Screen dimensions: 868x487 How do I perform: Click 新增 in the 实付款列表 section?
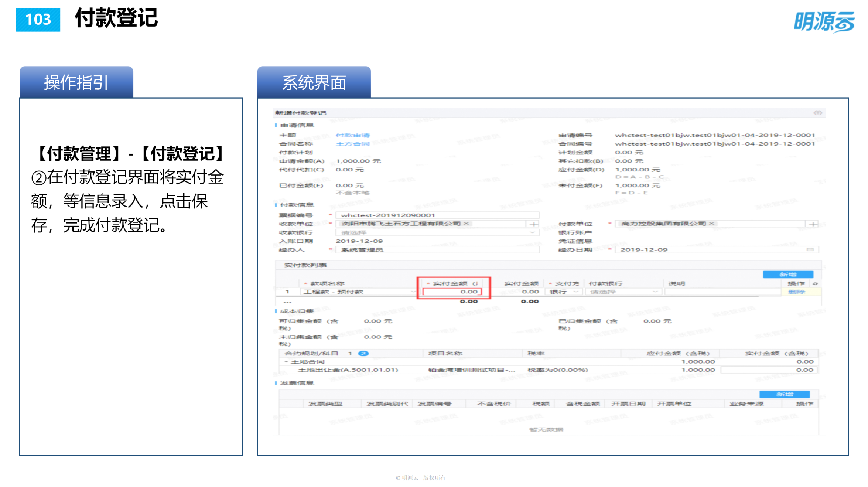(787, 274)
